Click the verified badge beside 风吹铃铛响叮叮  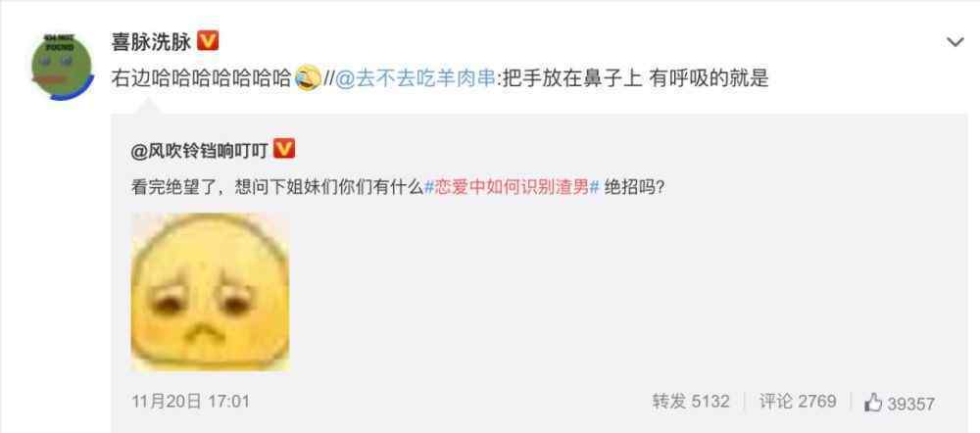(284, 149)
